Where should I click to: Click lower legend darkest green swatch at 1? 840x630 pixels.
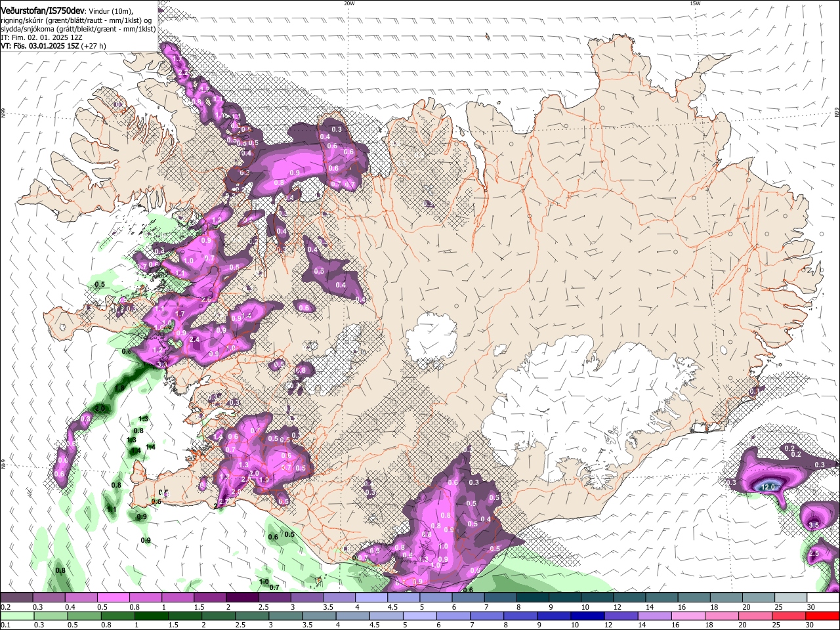[x=152, y=616]
